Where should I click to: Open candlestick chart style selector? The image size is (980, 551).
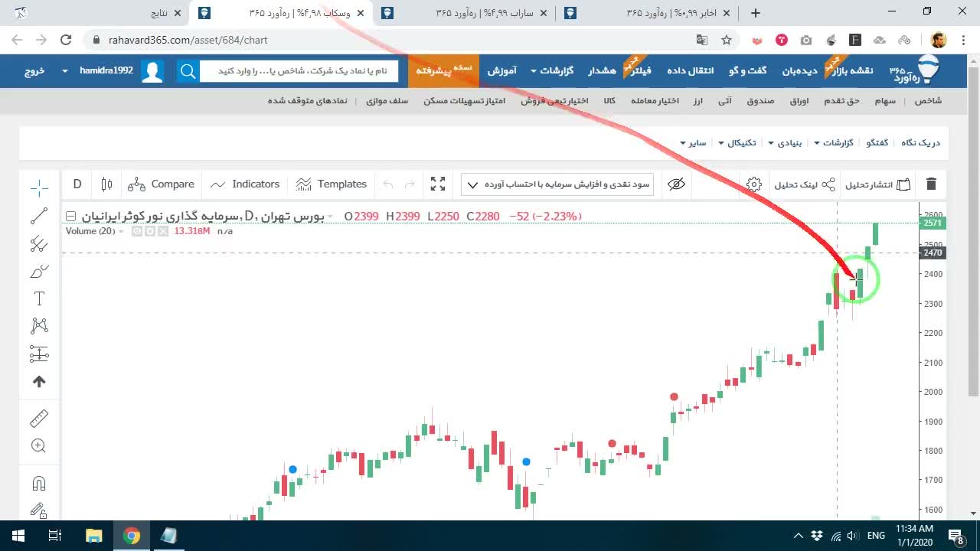point(106,184)
